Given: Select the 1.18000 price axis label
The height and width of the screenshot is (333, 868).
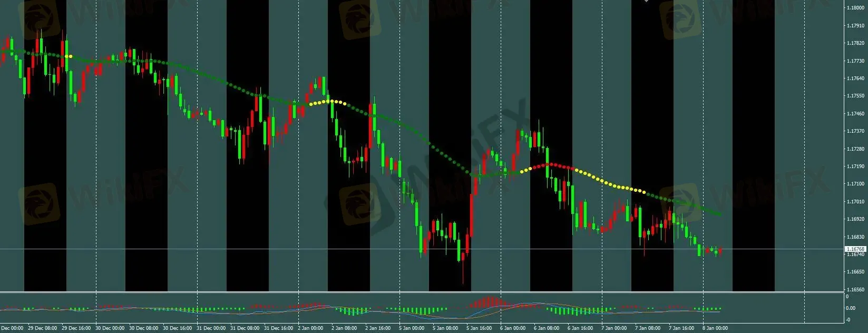Looking at the screenshot, I should [x=855, y=8].
